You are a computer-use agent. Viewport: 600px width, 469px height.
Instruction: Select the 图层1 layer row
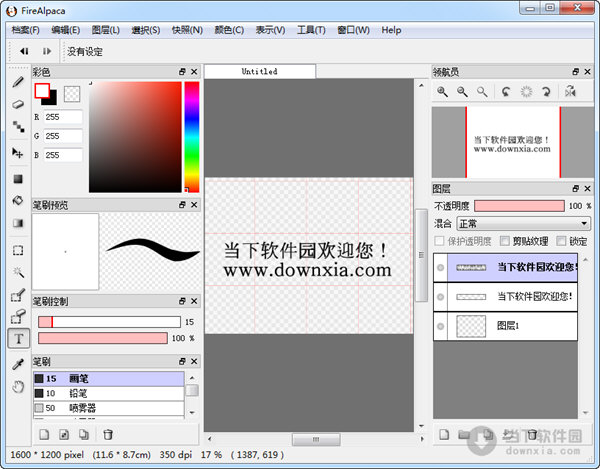coord(505,326)
